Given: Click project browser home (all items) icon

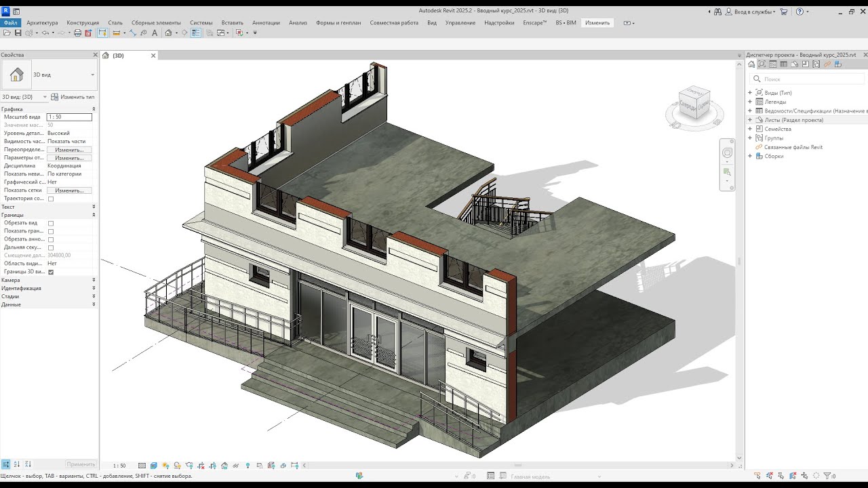Looking at the screenshot, I should click(751, 64).
